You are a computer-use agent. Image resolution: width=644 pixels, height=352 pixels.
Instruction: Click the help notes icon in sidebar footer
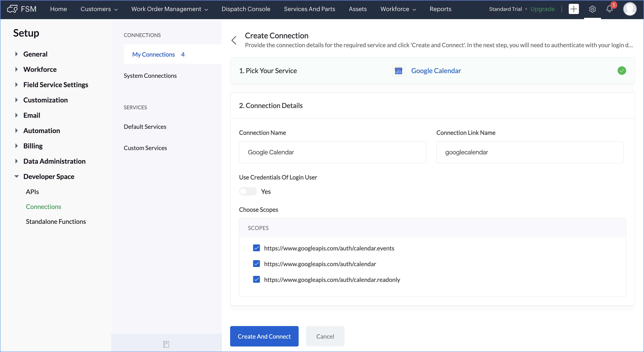pos(166,344)
